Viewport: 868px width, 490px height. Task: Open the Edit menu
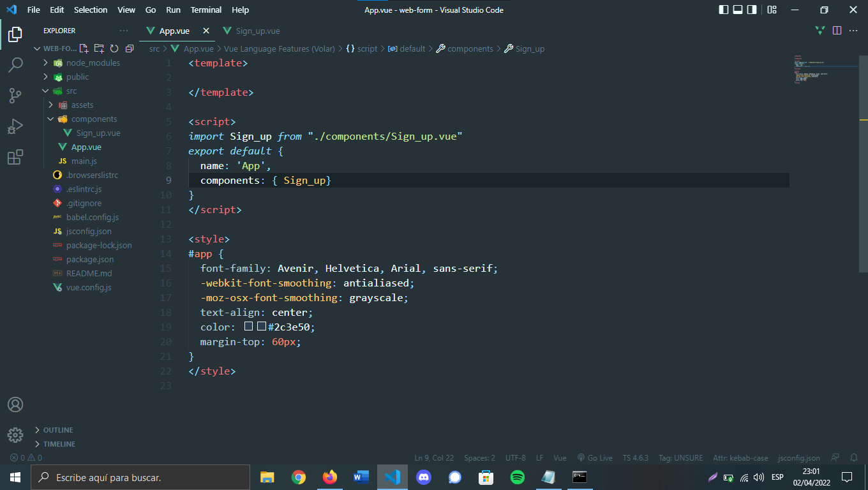tap(57, 10)
